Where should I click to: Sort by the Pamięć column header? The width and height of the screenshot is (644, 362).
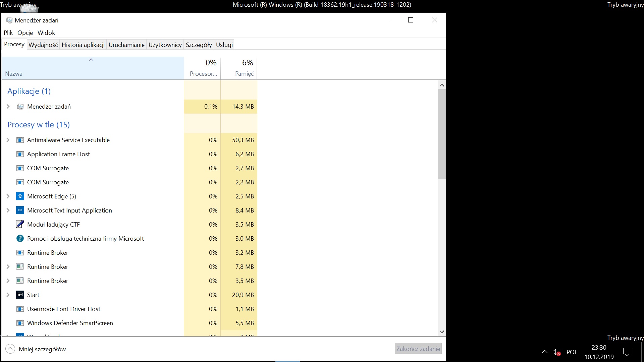pyautogui.click(x=239, y=68)
